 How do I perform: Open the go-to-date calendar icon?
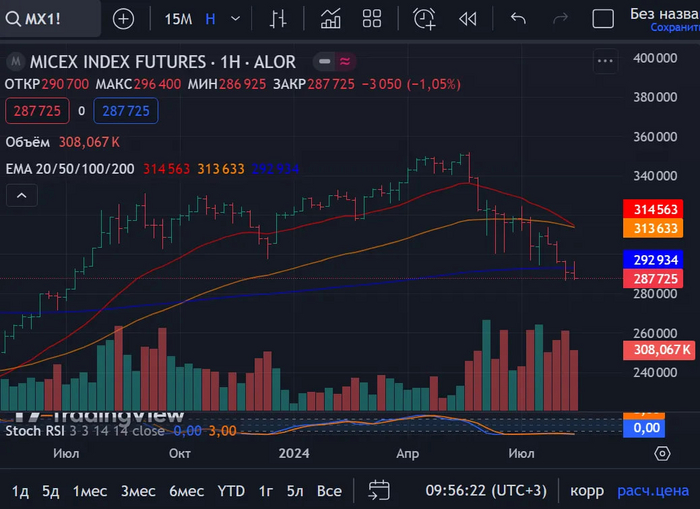(x=379, y=490)
